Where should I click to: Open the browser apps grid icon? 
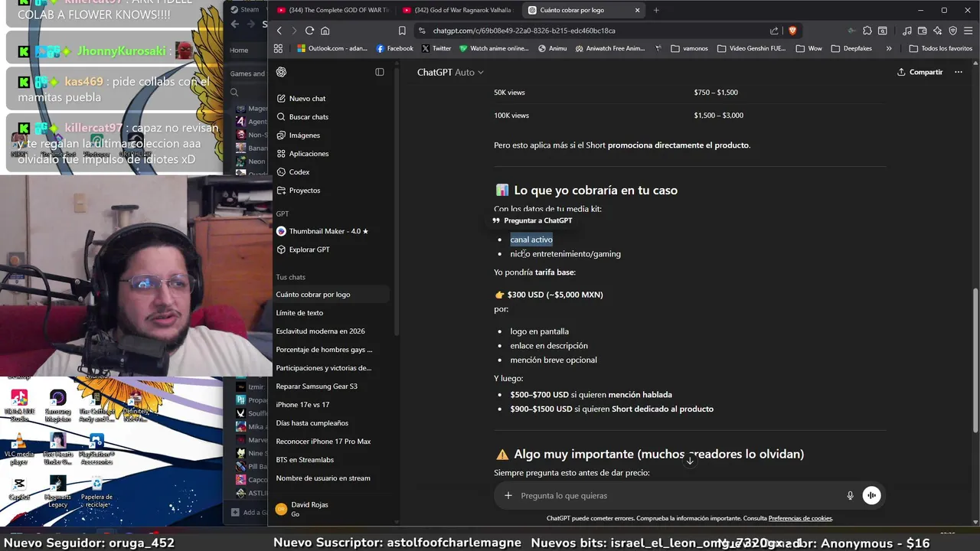pyautogui.click(x=278, y=48)
